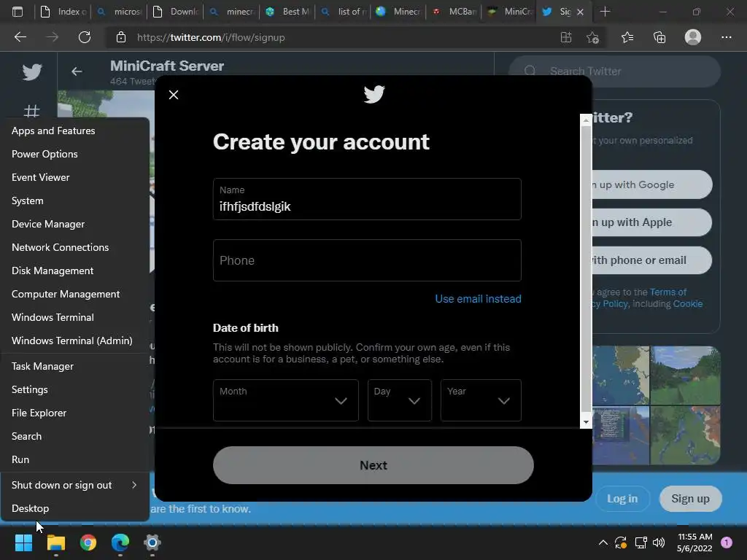Viewport: 747px width, 560px height.
Task: Open a new browser tab
Action: click(x=605, y=12)
